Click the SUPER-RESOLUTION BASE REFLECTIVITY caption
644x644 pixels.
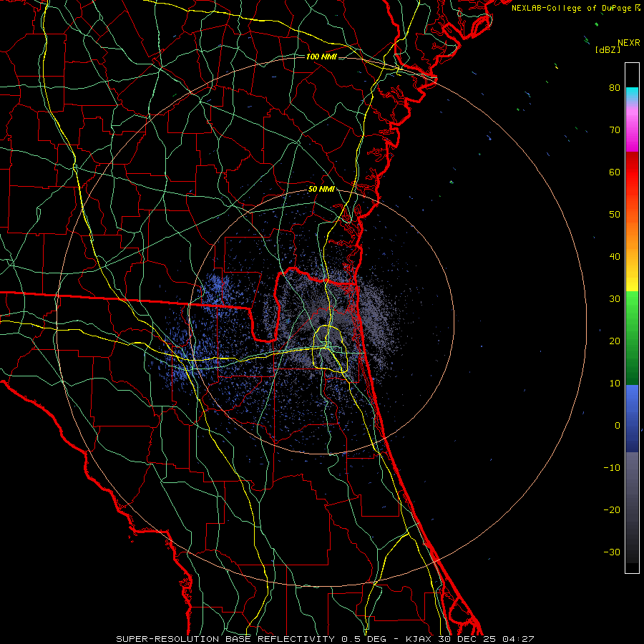point(225,639)
